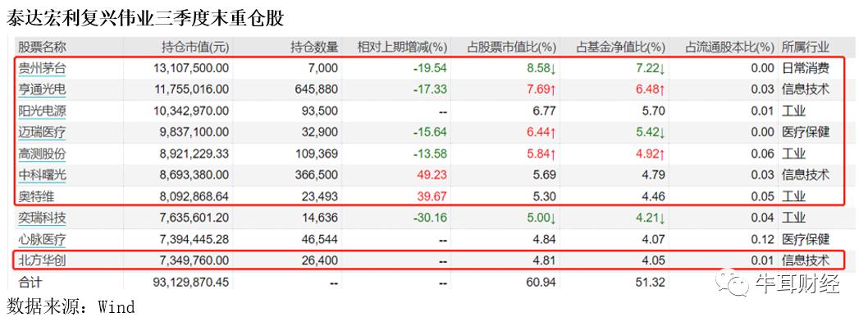This screenshot has width=868, height=322.
Task: Click the 645,880 holding quantity cell
Action: 318,90
